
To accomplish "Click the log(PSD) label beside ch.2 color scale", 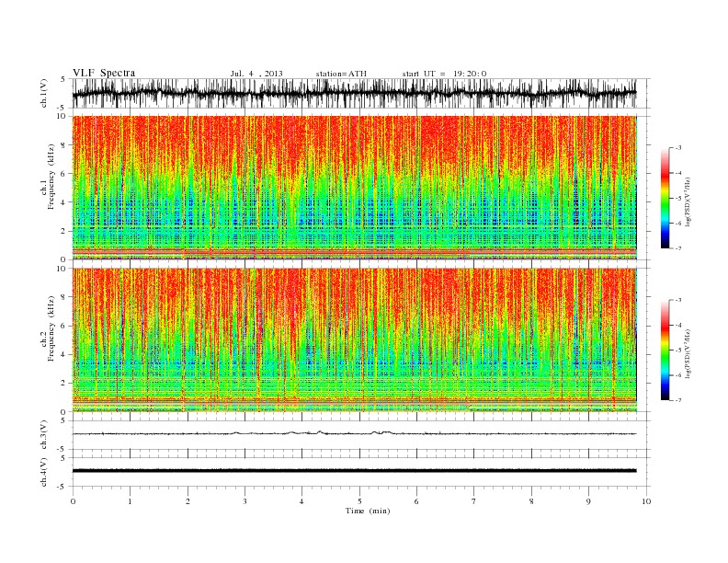I will 688,352.
